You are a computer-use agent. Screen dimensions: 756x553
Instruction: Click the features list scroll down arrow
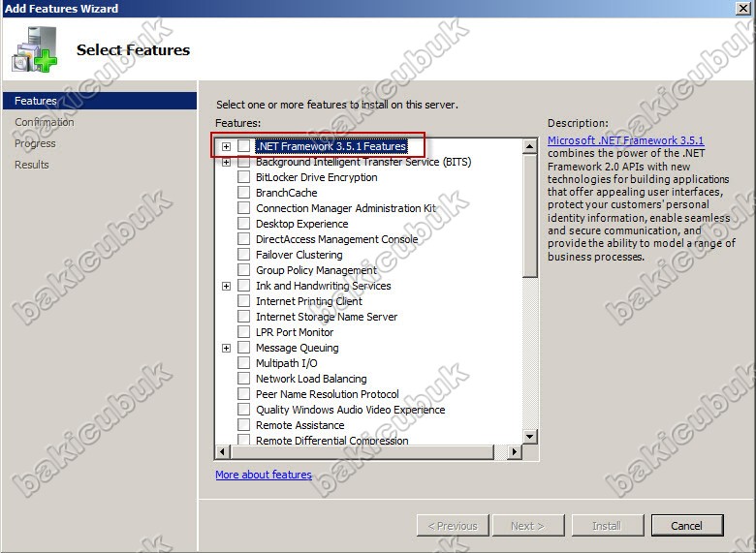pyautogui.click(x=530, y=437)
